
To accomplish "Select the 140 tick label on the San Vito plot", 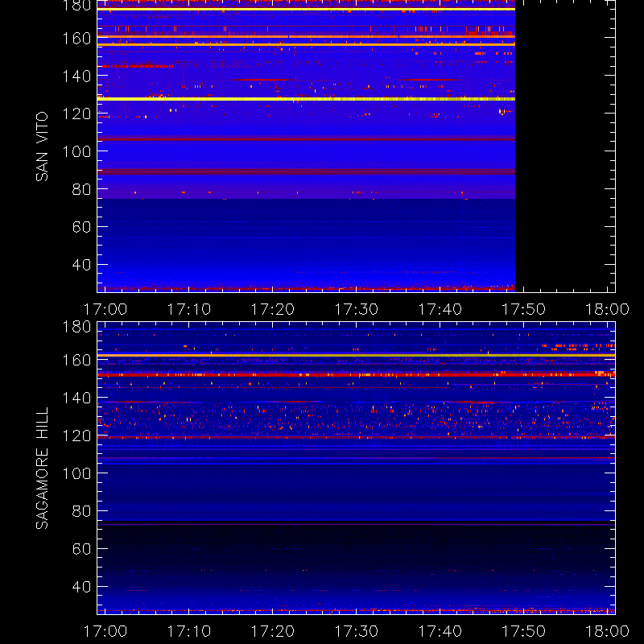I will (x=76, y=76).
